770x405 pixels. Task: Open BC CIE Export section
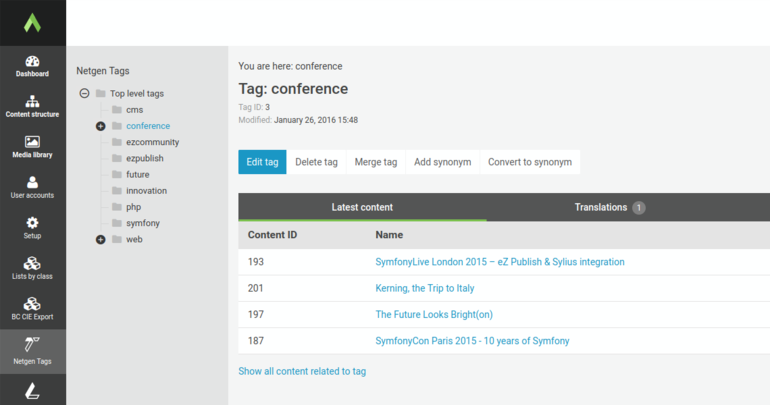[32, 309]
